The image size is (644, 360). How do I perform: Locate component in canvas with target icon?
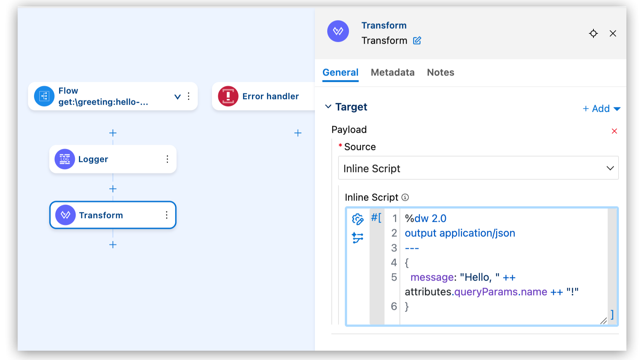(x=593, y=33)
